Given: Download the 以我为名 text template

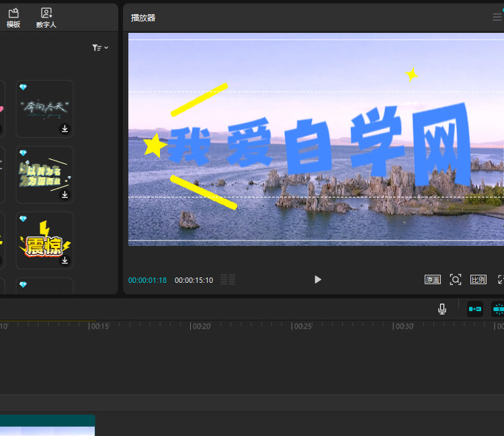Looking at the screenshot, I should (65, 194).
